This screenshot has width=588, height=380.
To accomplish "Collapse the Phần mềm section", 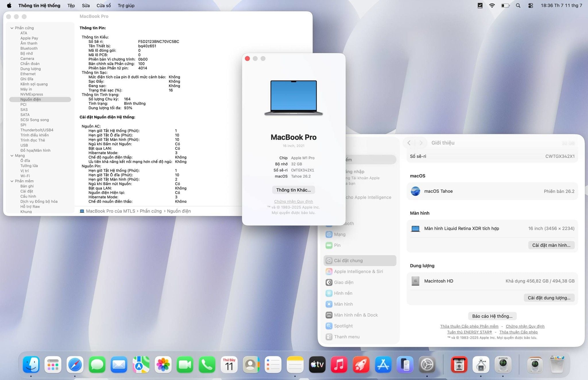I will click(12, 181).
